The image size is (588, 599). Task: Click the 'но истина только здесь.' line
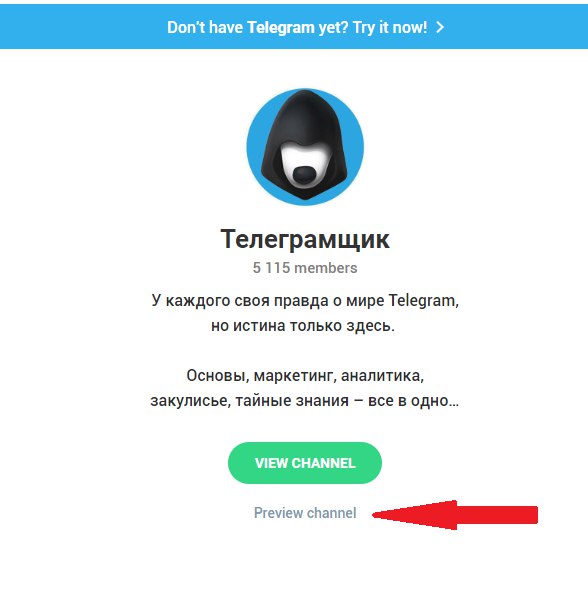coord(303,326)
